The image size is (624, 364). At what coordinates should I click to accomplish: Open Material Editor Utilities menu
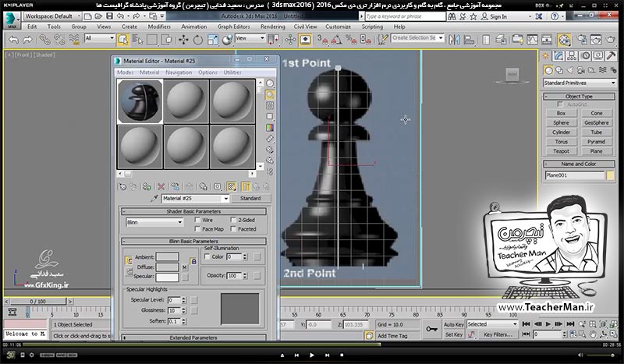coord(232,72)
